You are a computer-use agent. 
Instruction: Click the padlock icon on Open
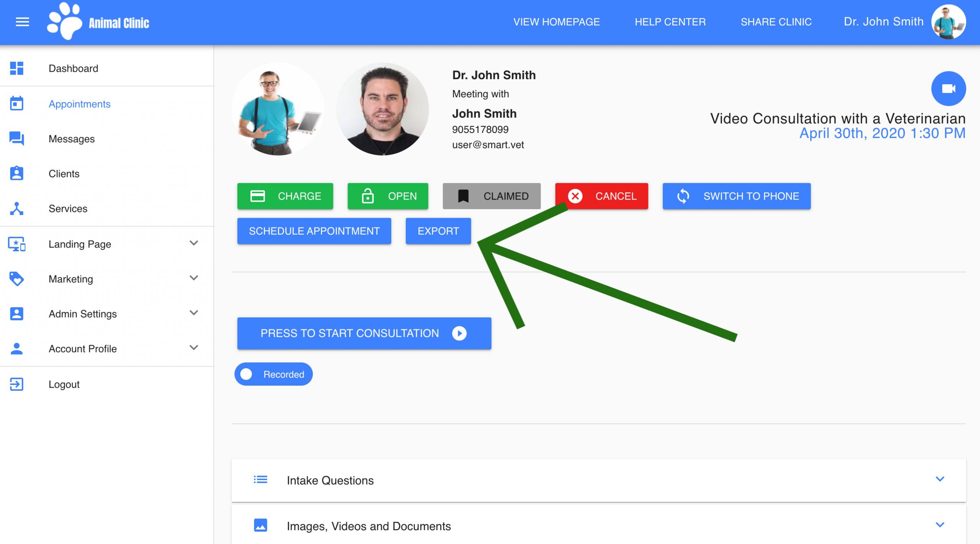[x=367, y=195]
